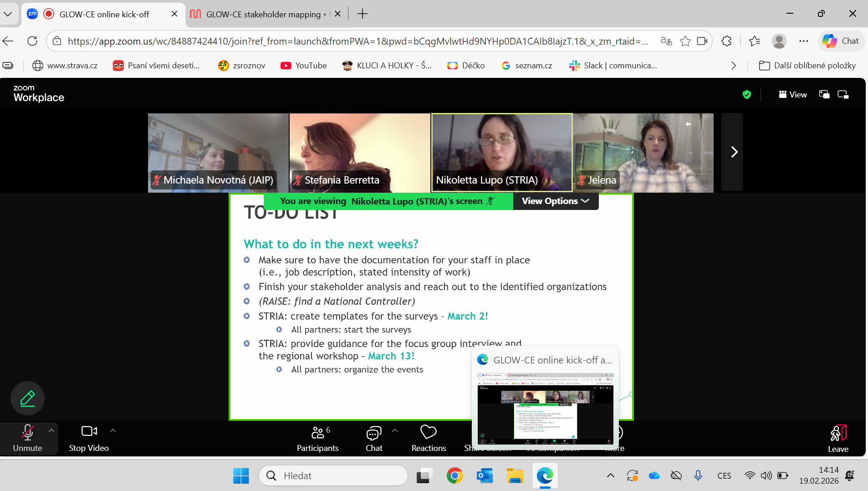Click the Hledat search box in taskbar
Screen dimensions: 868x491
[333, 476]
